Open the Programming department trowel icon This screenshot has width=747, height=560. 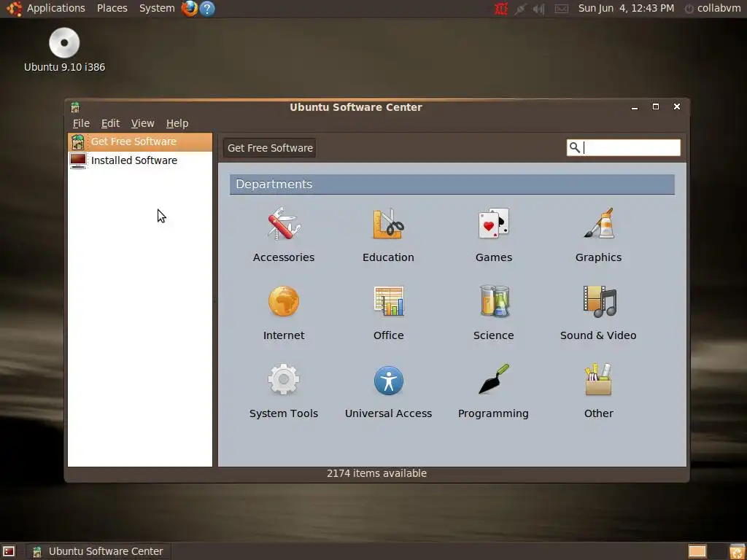click(494, 379)
